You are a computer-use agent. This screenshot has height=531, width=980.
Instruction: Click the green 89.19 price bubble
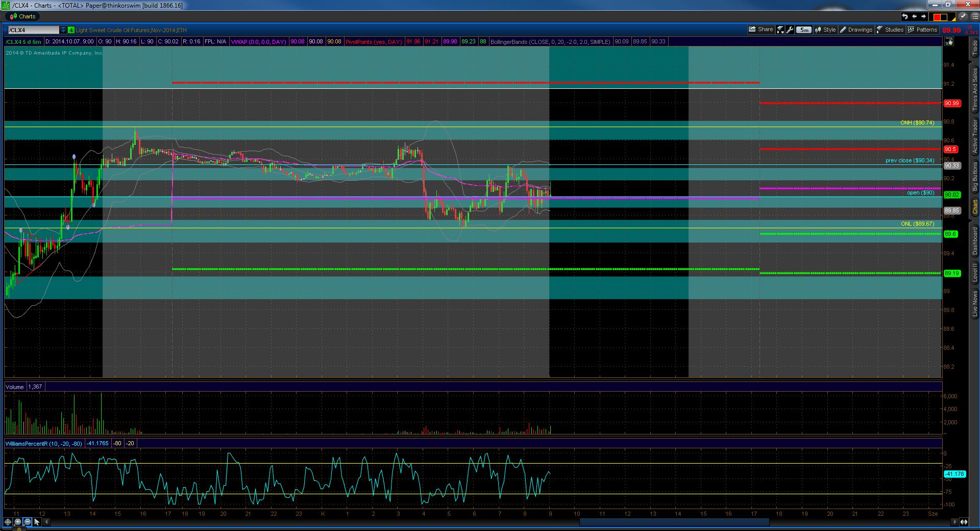pos(952,273)
